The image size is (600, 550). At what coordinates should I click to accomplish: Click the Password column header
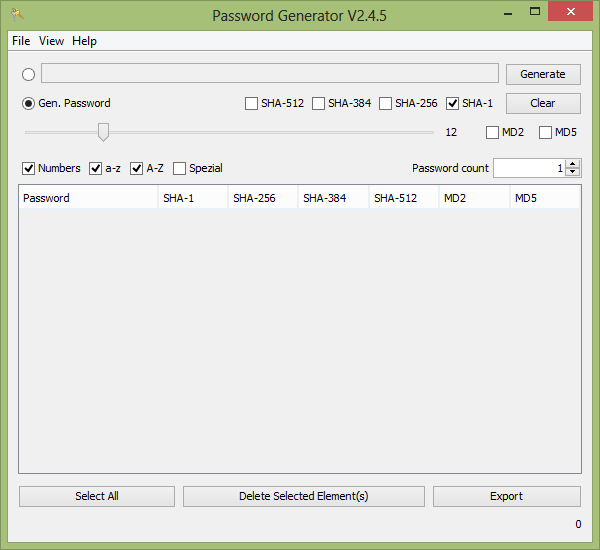[x=88, y=198]
